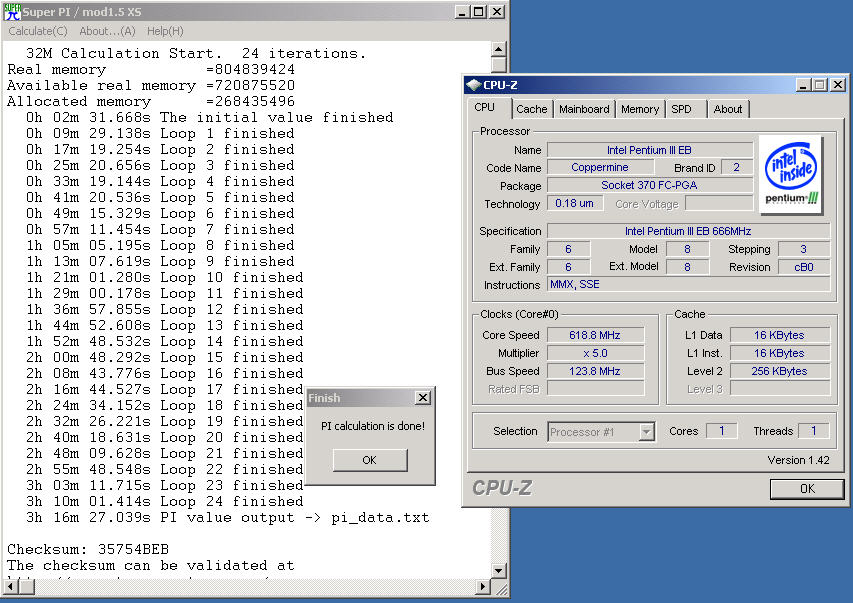853x603 pixels.
Task: Click the 'Loop 12 finished' line
Action: point(164,309)
